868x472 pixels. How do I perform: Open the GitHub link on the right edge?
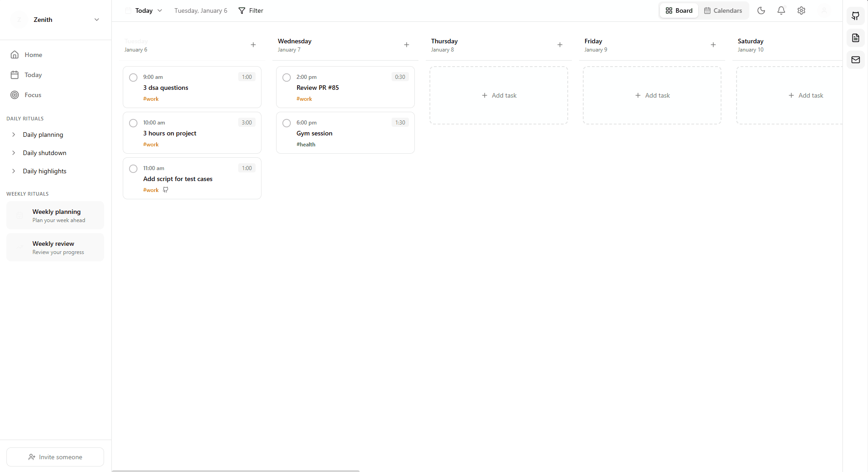tap(856, 16)
